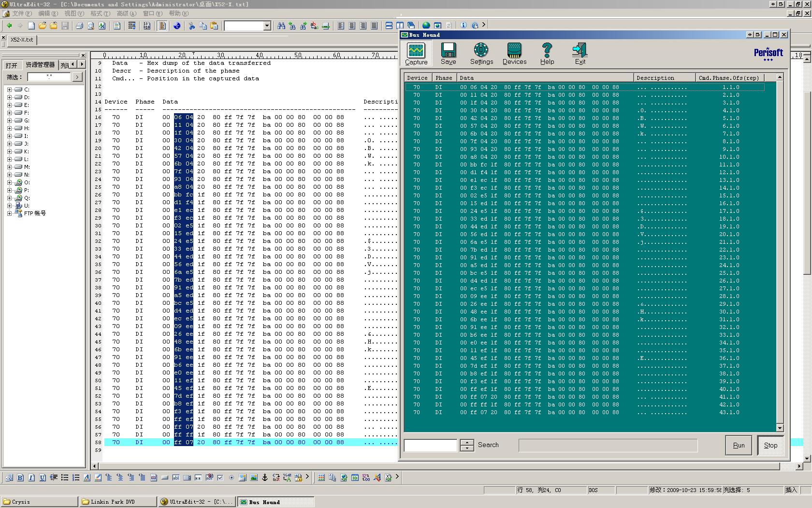
Task: Click the Underline U icon in HTML toolbar
Action: (x=43, y=478)
